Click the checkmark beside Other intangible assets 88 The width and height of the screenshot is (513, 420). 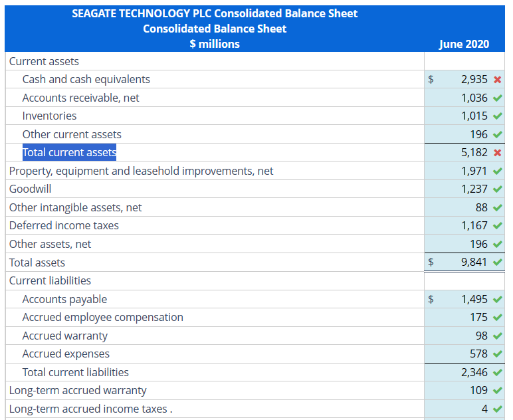coord(497,208)
